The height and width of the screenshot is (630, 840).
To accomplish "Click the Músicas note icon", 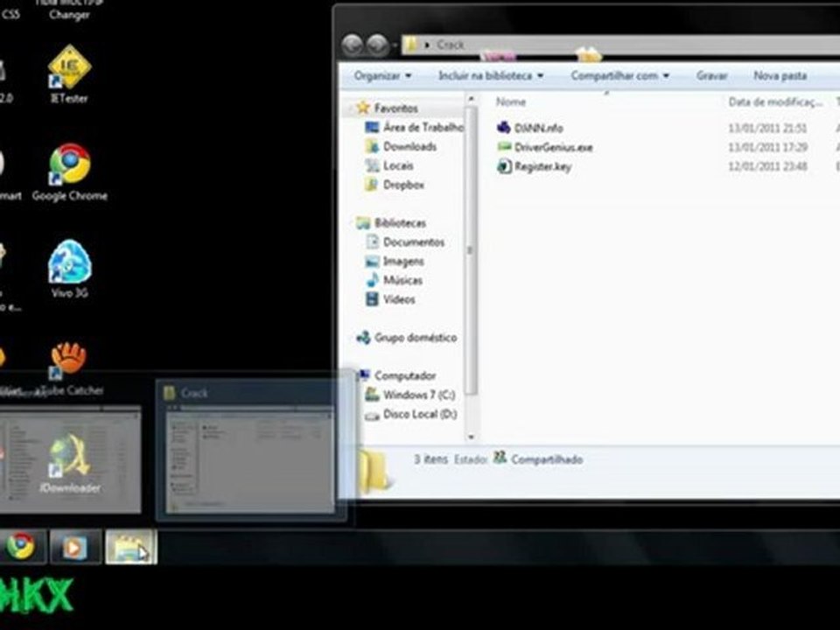I will (x=371, y=280).
